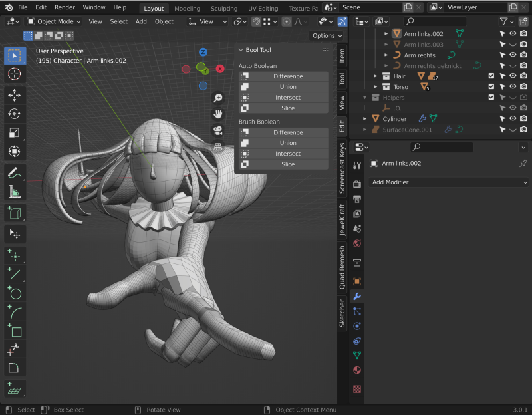This screenshot has height=415, width=532.
Task: Select the Transform tool
Action: tap(15, 152)
